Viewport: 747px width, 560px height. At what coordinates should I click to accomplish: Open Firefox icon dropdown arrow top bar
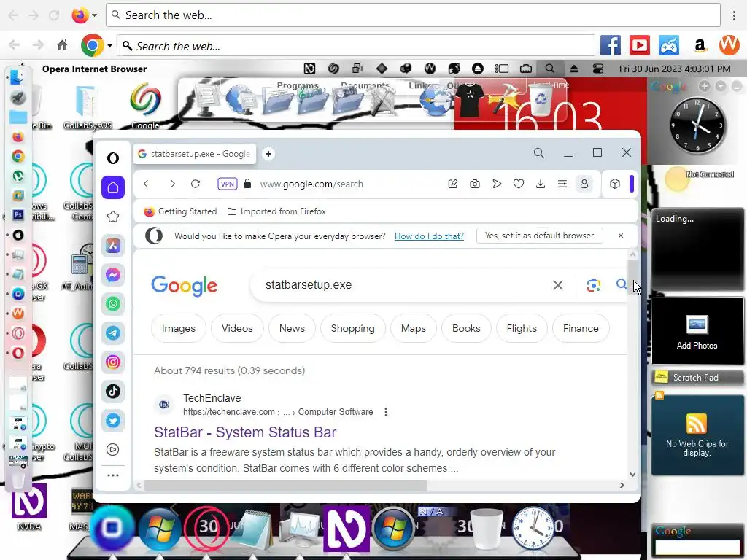pos(94,15)
